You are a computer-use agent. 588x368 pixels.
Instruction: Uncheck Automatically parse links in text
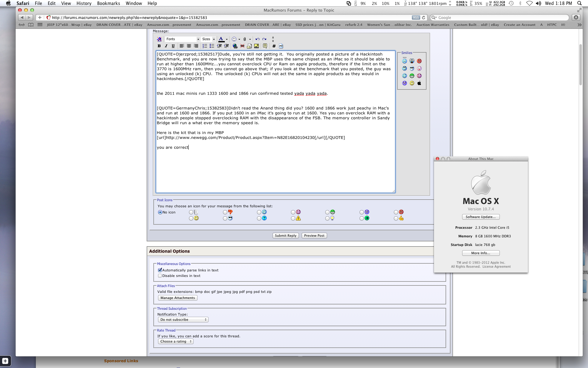(x=160, y=270)
